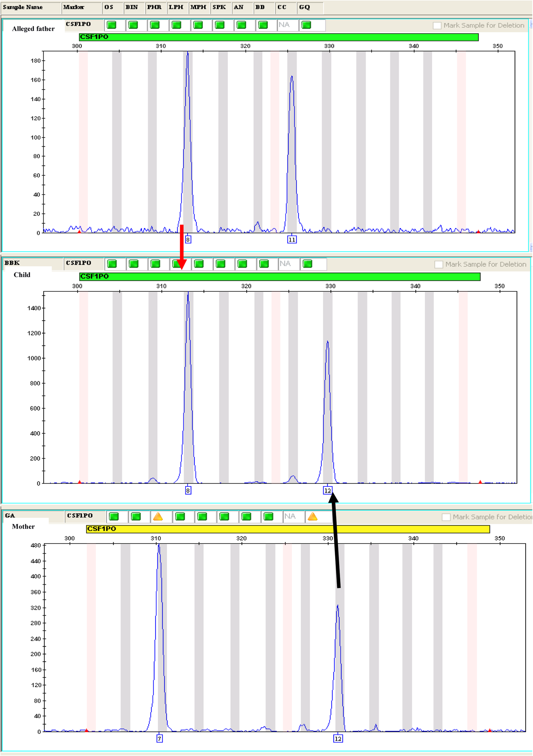Viewport: 533px width, 756px height.
Task: Click the NA cell under CC for Alleged father
Action: pyautogui.click(x=288, y=25)
